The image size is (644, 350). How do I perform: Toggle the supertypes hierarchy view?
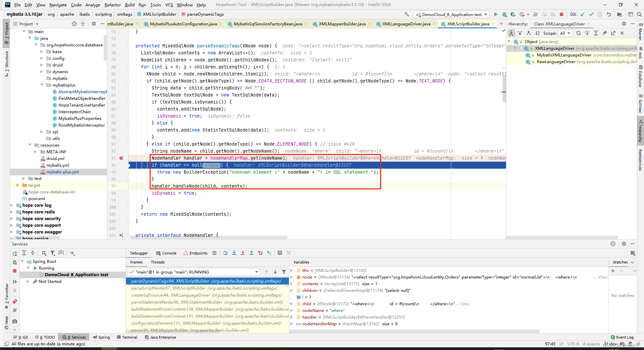[x=520, y=33]
